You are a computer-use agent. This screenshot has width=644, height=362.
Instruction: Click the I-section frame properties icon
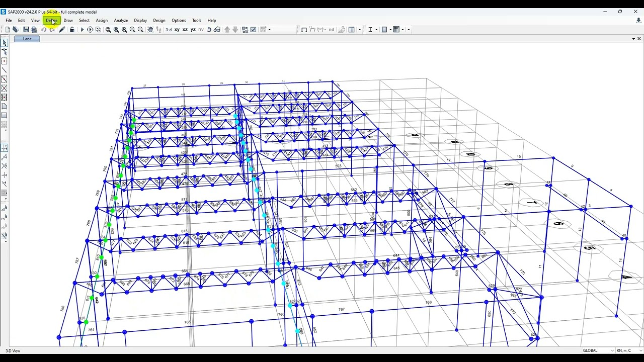[370, 30]
